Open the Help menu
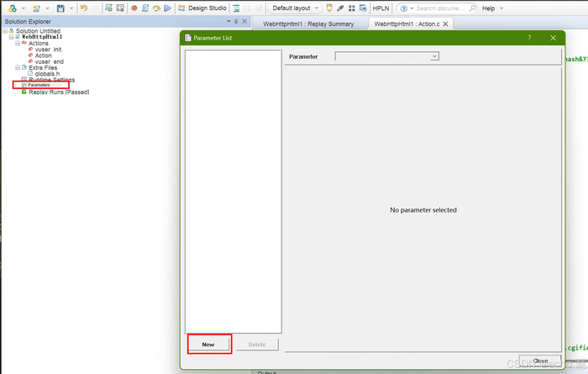The height and width of the screenshot is (374, 588). tap(488, 8)
